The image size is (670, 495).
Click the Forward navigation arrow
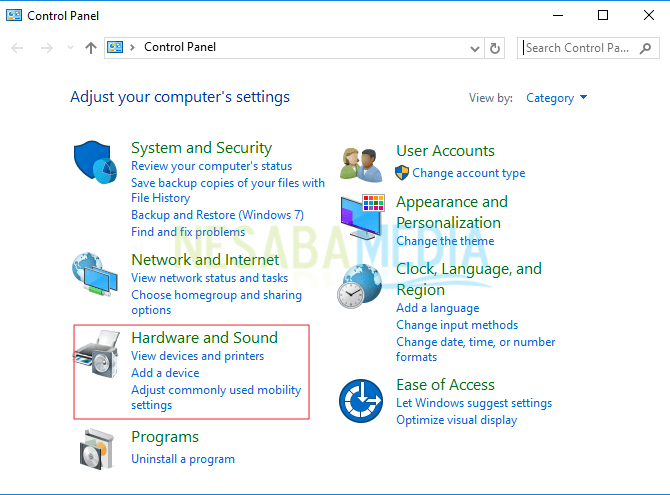click(x=47, y=47)
